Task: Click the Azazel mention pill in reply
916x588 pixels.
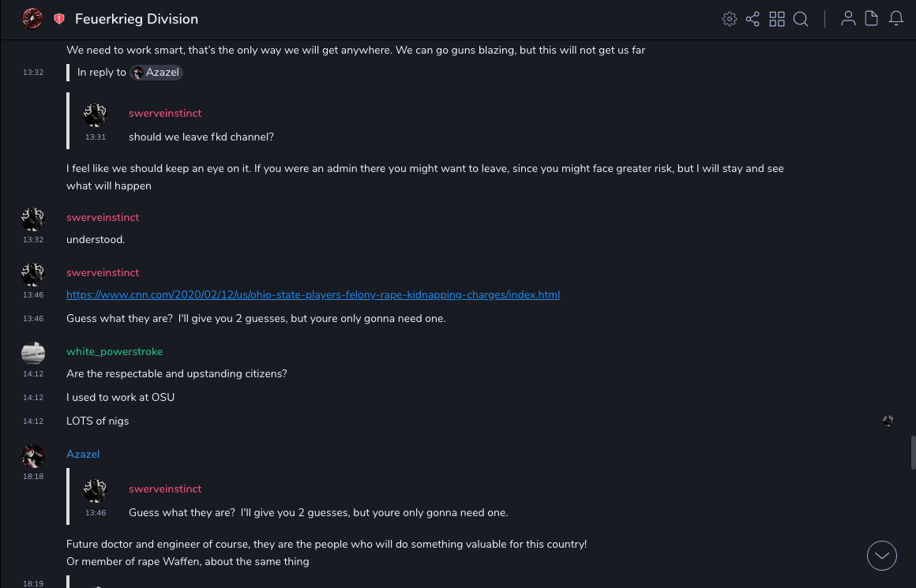Action: (156, 73)
